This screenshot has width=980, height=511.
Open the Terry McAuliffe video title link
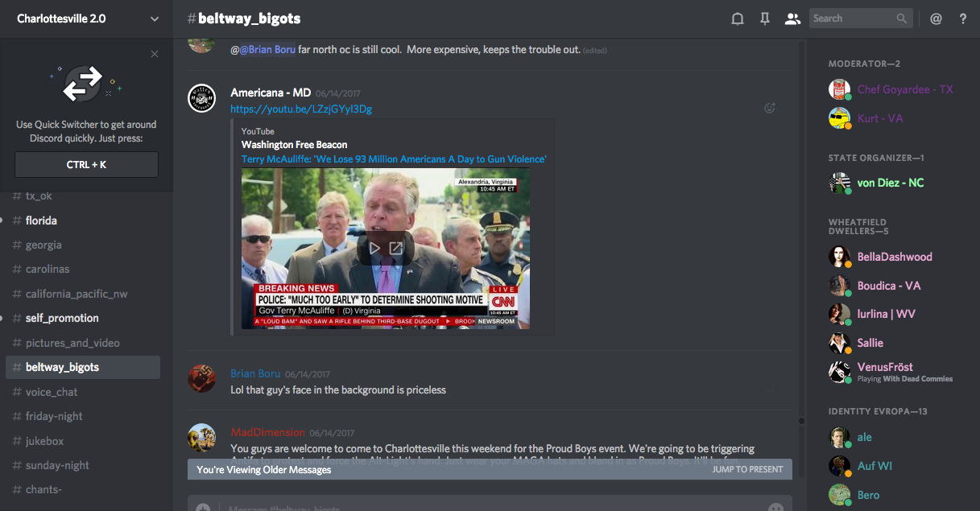pos(394,159)
